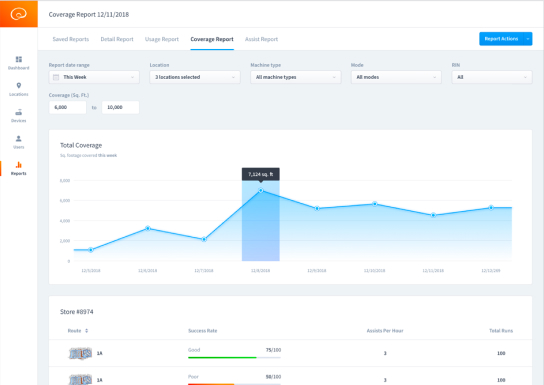
Task: Click the Store #8974 heading
Action: coord(77,311)
